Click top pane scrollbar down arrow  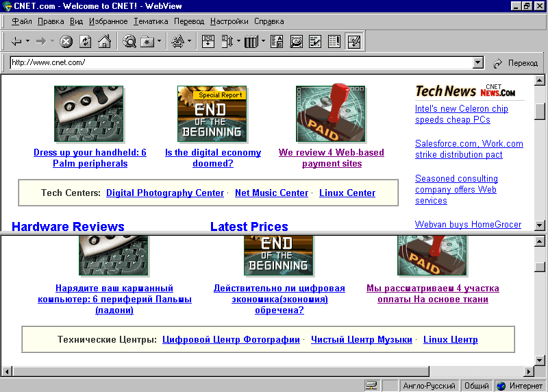[x=540, y=225]
